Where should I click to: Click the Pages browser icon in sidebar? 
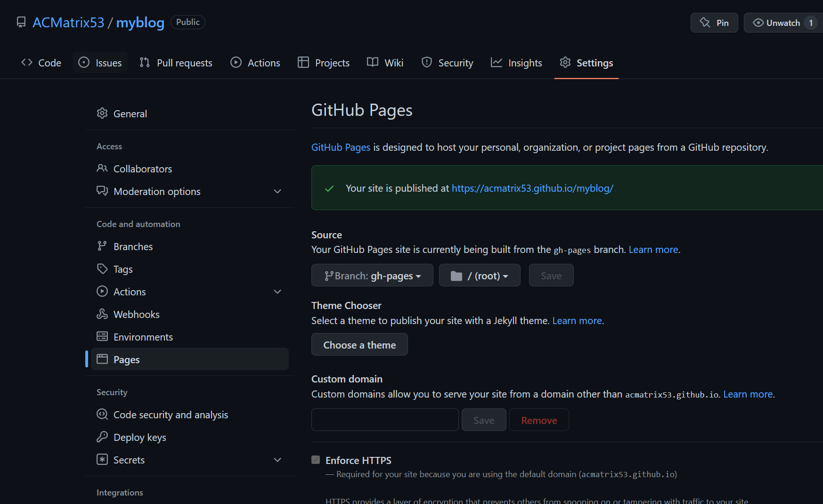(x=102, y=359)
